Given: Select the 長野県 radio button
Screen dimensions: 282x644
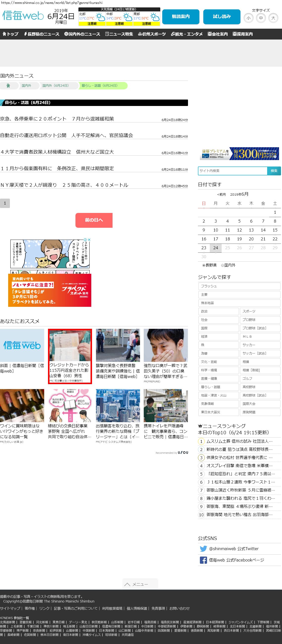Looking at the screenshot, I should pos(204,265).
